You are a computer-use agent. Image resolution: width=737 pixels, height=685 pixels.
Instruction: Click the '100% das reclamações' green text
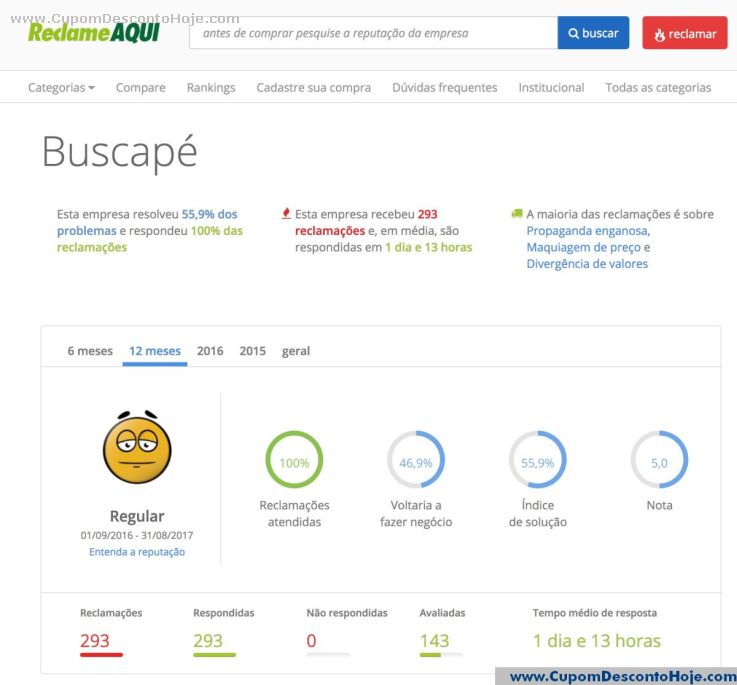[150, 239]
